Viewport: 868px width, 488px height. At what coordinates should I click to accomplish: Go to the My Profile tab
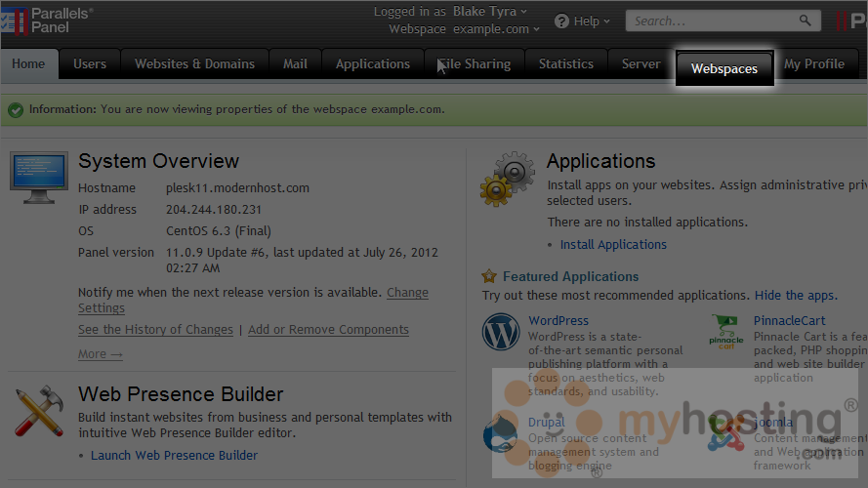(814, 64)
